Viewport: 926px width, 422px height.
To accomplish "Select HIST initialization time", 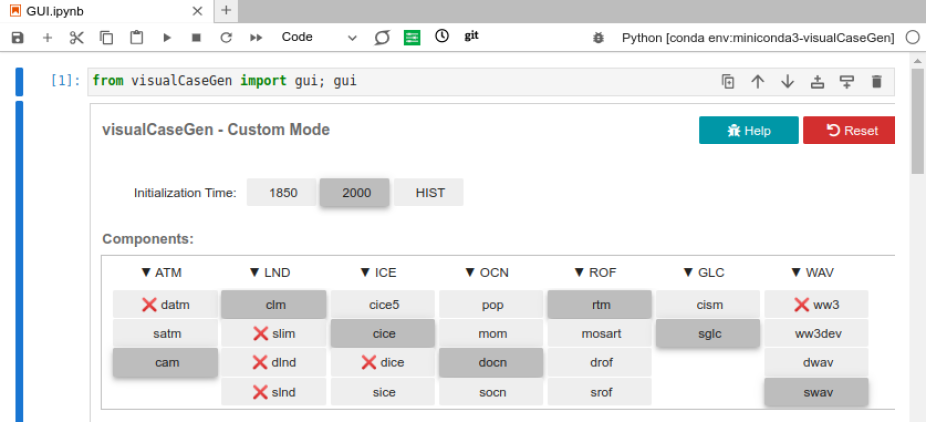I will click(430, 193).
